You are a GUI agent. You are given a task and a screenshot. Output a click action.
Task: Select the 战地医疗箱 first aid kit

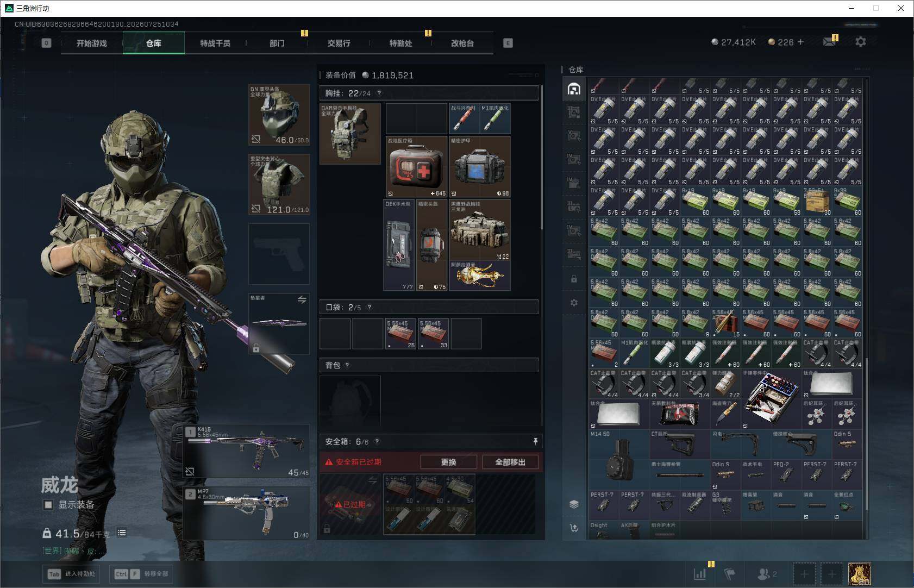pyautogui.click(x=416, y=167)
